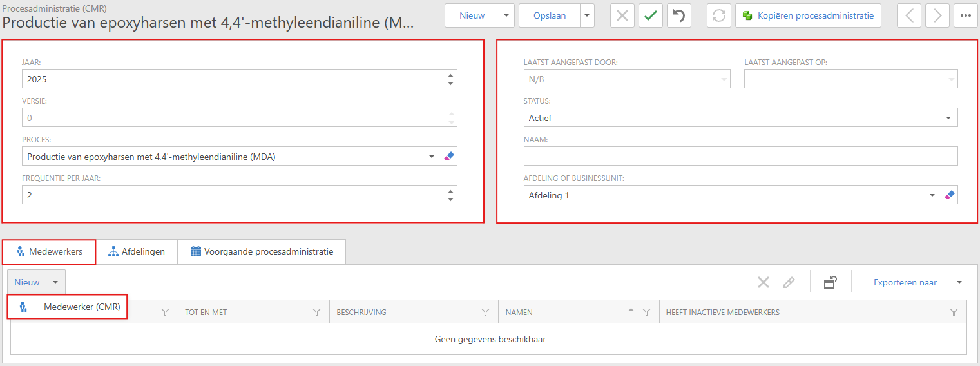
Task: Click into the Naam text field
Action: coord(740,156)
